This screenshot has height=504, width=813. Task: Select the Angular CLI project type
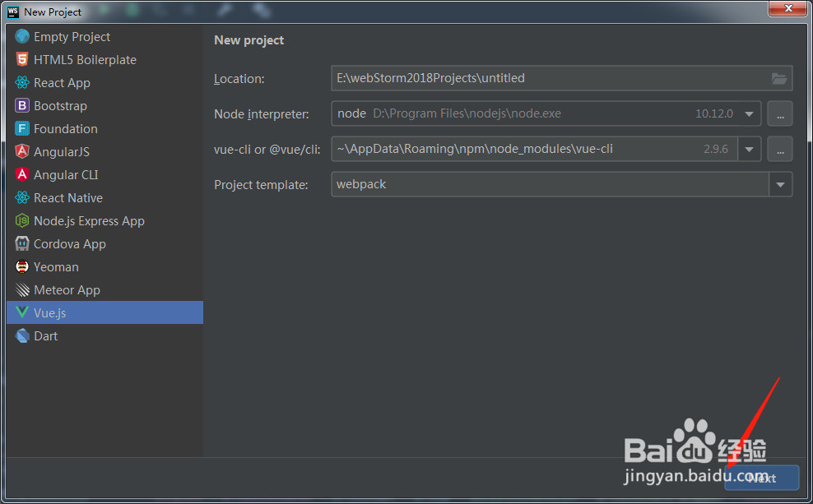66,175
